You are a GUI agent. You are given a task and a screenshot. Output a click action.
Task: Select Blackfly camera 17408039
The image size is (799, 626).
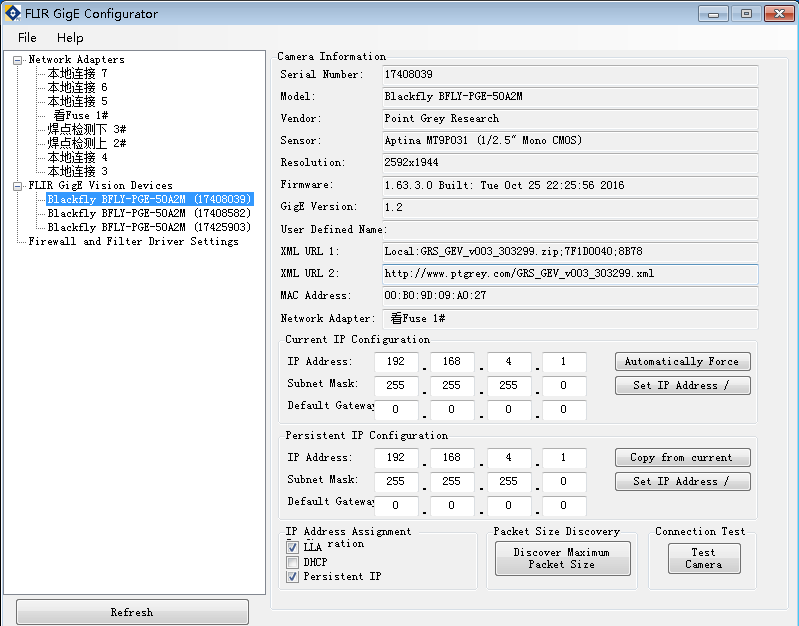(x=150, y=199)
